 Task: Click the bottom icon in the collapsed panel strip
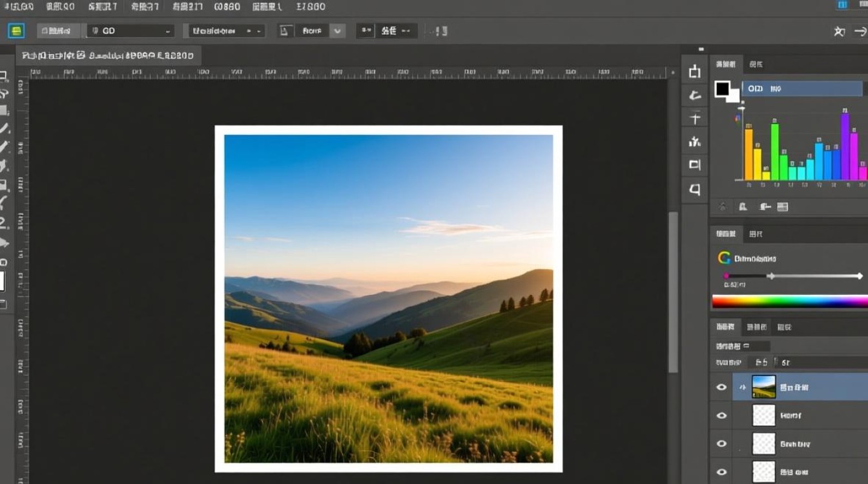tap(695, 189)
